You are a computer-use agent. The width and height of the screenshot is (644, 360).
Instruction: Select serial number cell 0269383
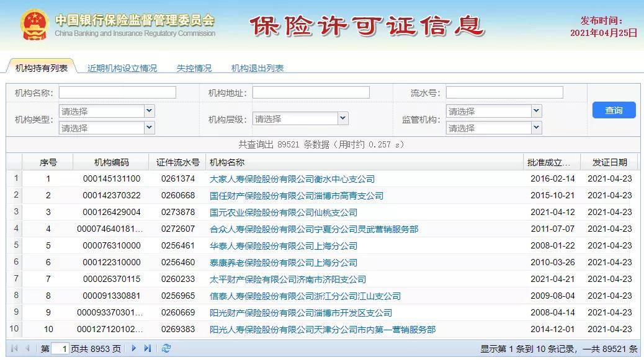point(178,329)
